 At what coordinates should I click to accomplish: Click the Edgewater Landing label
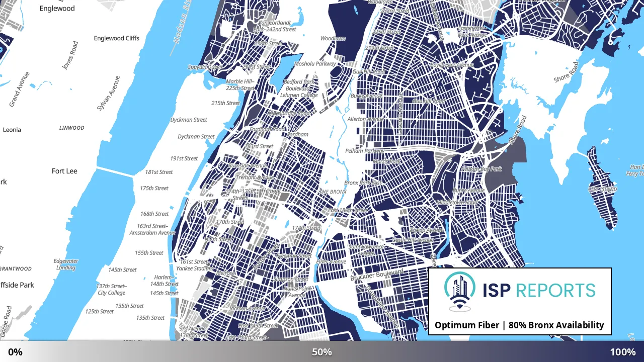point(66,264)
